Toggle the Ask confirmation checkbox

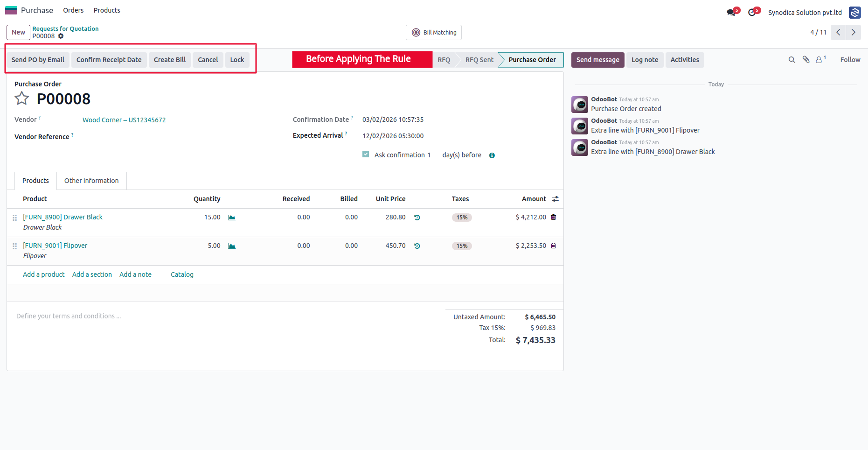(x=366, y=155)
